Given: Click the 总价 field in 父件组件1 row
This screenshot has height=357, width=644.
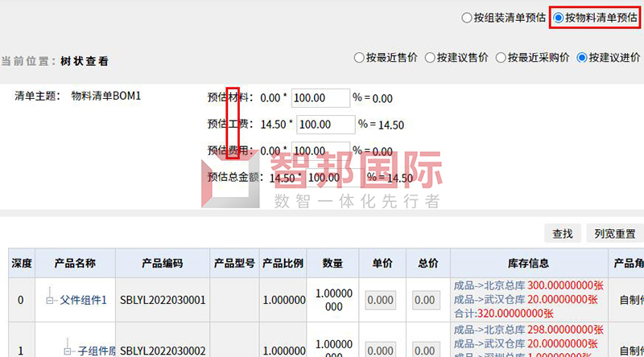Looking at the screenshot, I should click(x=427, y=301).
